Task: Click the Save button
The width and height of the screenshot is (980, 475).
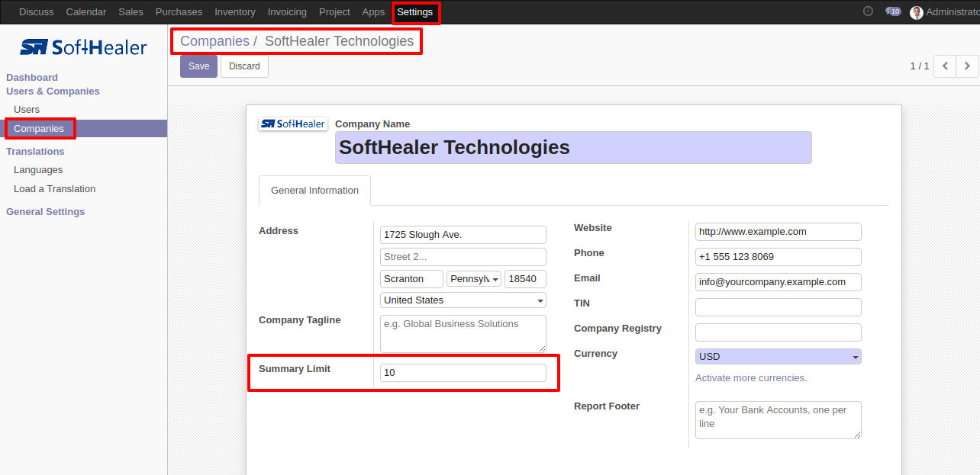Action: tap(198, 66)
